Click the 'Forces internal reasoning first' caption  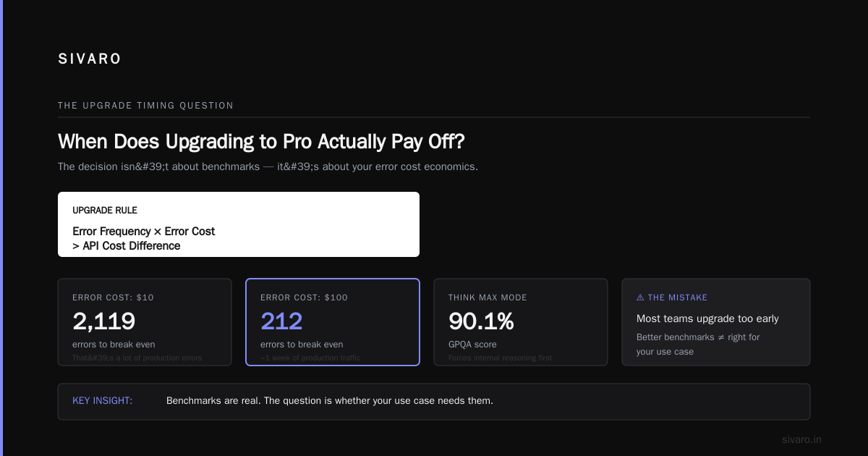(501, 358)
